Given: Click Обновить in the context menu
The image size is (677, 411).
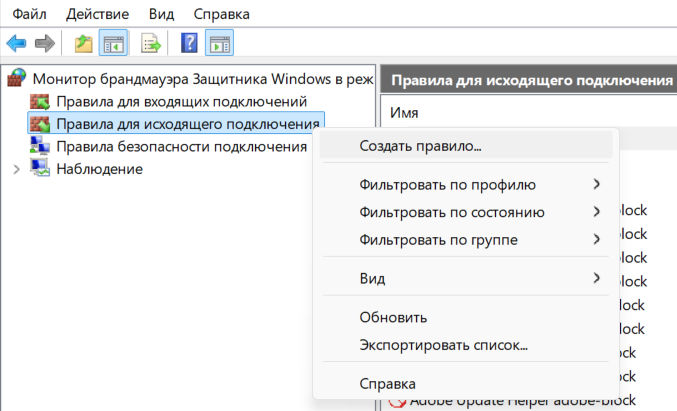Looking at the screenshot, I should [x=393, y=317].
